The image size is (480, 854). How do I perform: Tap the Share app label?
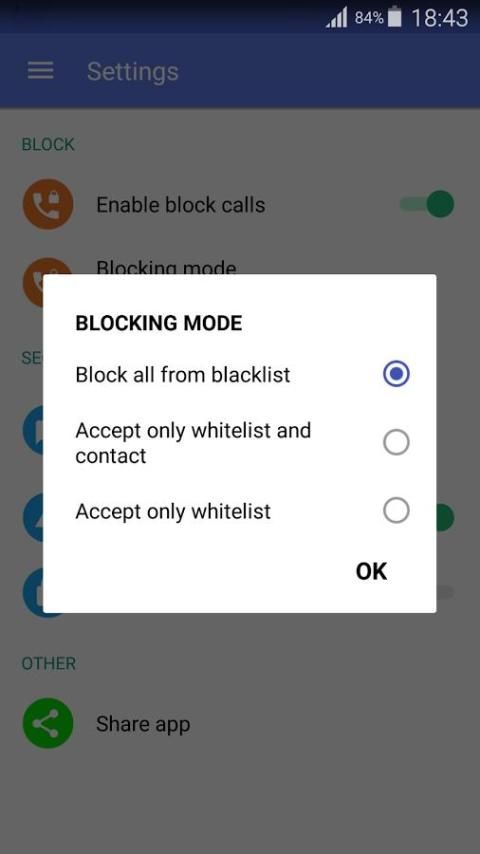pyautogui.click(x=143, y=724)
